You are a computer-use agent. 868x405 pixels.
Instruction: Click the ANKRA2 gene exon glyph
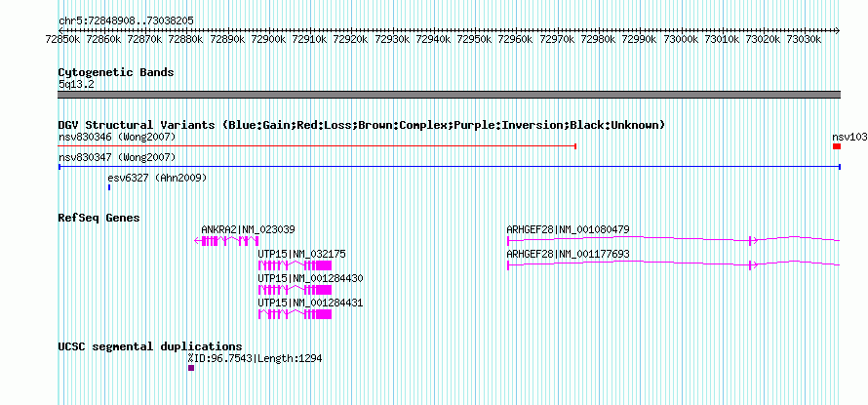[x=226, y=241]
